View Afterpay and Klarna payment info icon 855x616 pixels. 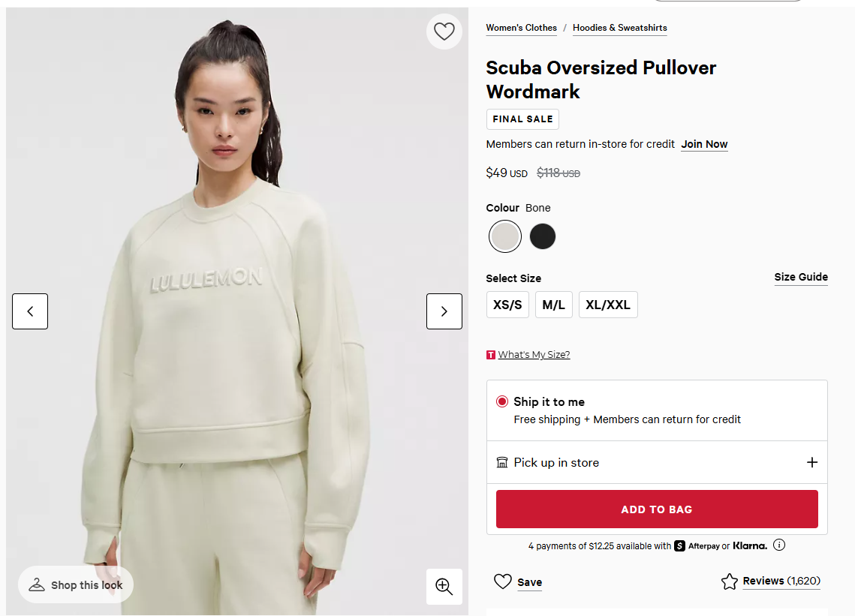click(779, 545)
